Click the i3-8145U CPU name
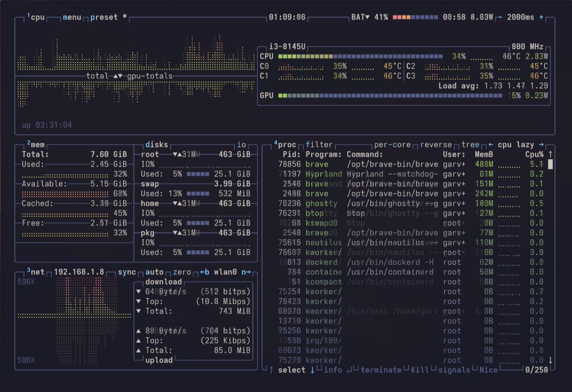Viewport: 572px width, 392px height. 287,47
